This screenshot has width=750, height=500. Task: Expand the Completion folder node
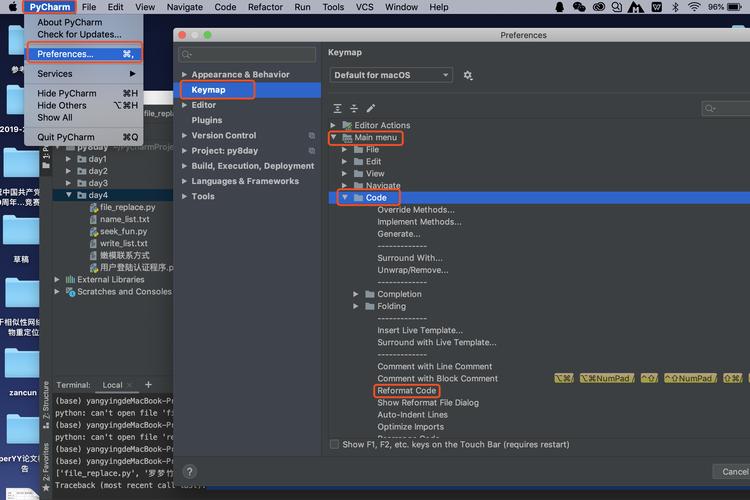(356, 294)
